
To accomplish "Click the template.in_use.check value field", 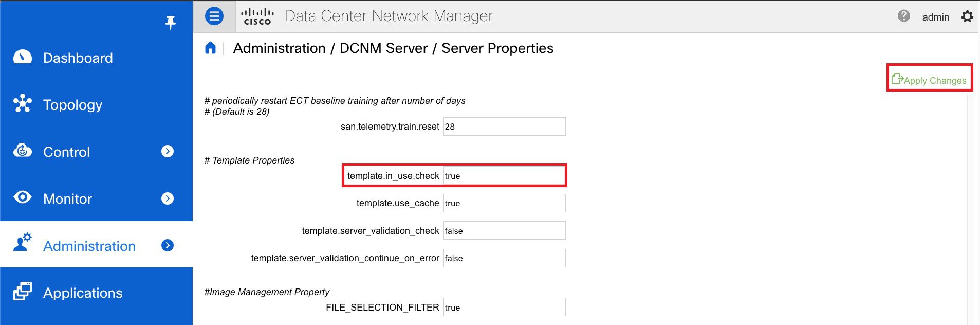I will coord(505,176).
